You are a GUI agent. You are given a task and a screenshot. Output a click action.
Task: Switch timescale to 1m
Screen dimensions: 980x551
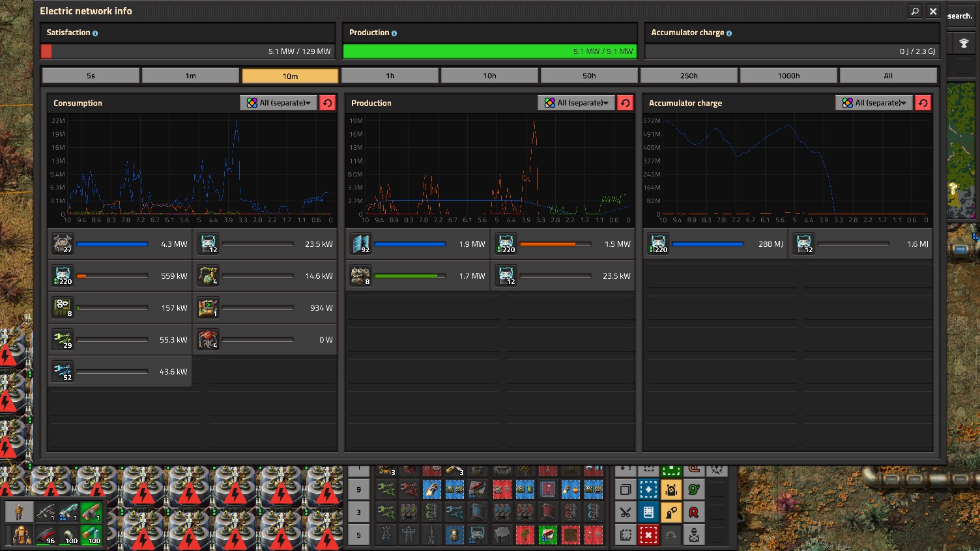190,76
